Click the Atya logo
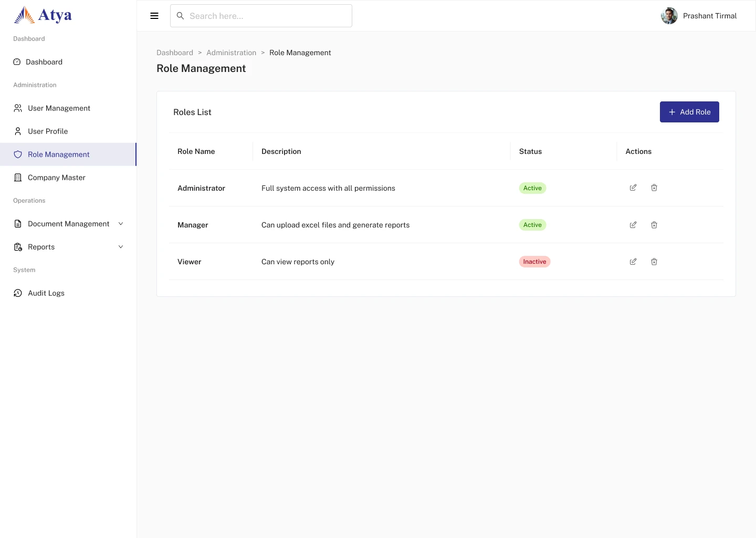This screenshot has width=756, height=538. coord(43,15)
